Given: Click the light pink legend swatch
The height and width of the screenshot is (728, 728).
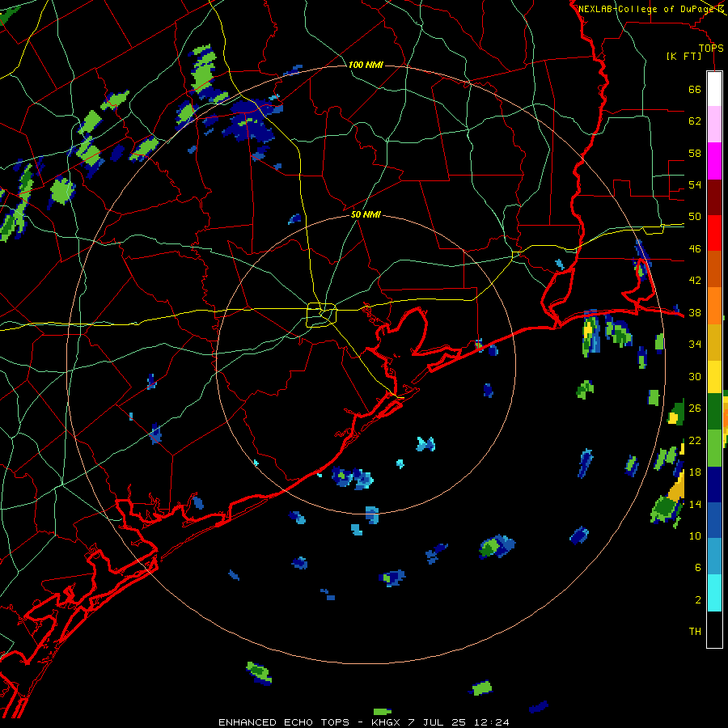Looking at the screenshot, I should (714, 125).
